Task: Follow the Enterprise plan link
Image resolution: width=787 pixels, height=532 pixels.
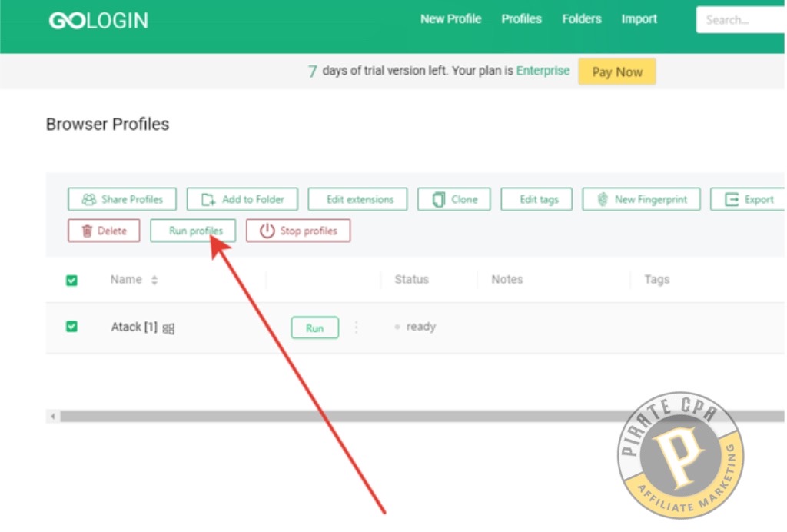Action: point(543,71)
